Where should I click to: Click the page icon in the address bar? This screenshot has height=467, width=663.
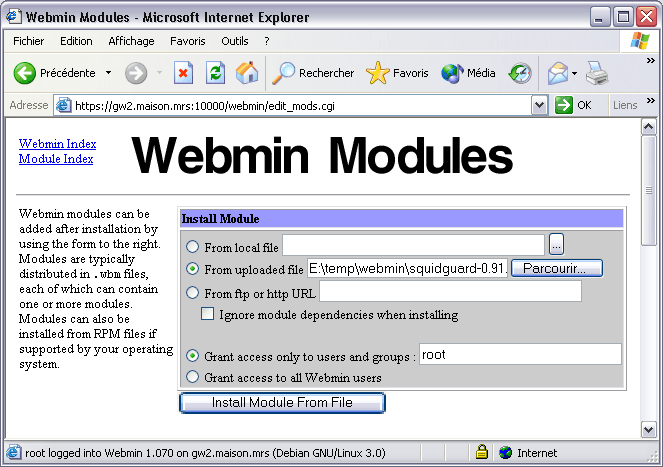tap(63, 105)
